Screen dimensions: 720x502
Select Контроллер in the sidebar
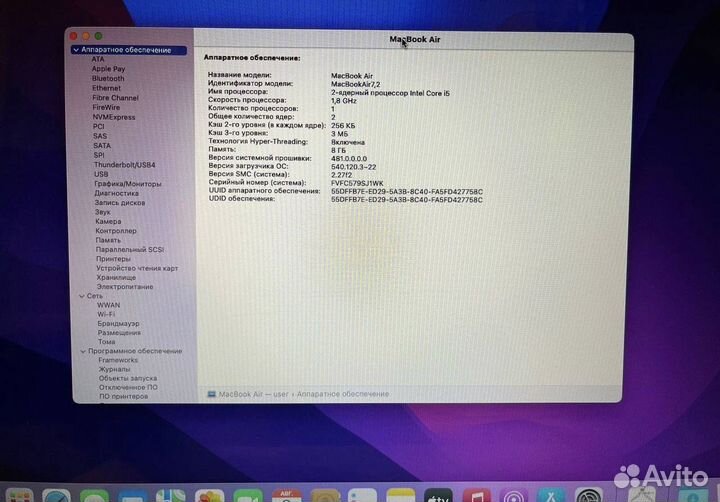click(116, 231)
